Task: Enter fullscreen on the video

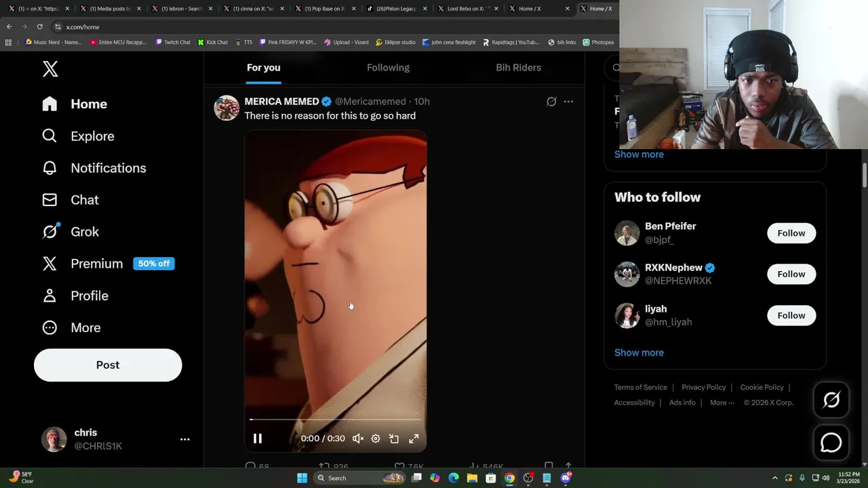Action: click(414, 439)
